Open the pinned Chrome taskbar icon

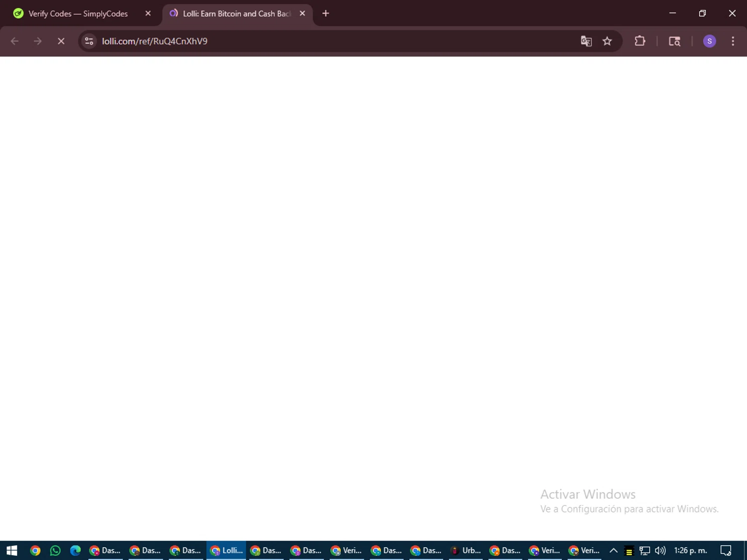coord(35,551)
